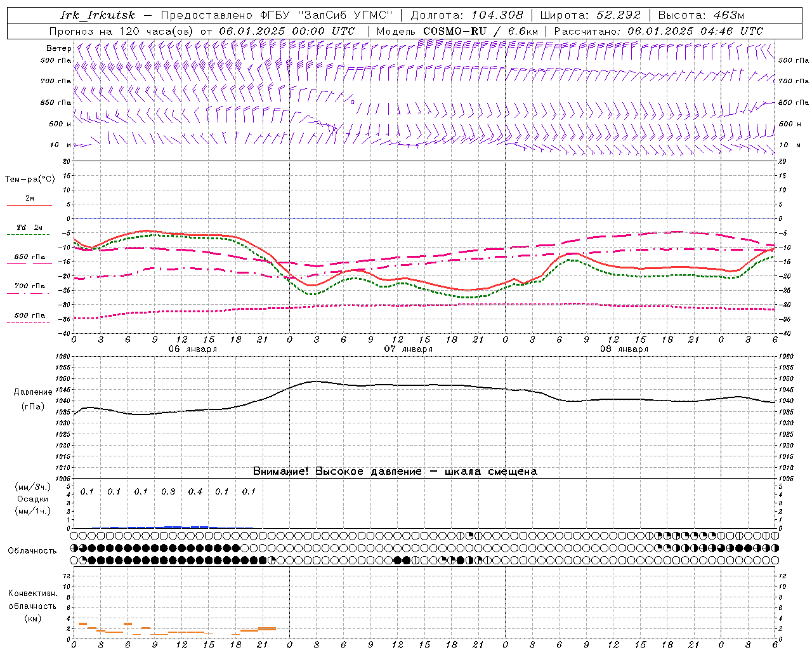
Task: Click the 500 гПа temperature legend entry
Action: pos(30,315)
